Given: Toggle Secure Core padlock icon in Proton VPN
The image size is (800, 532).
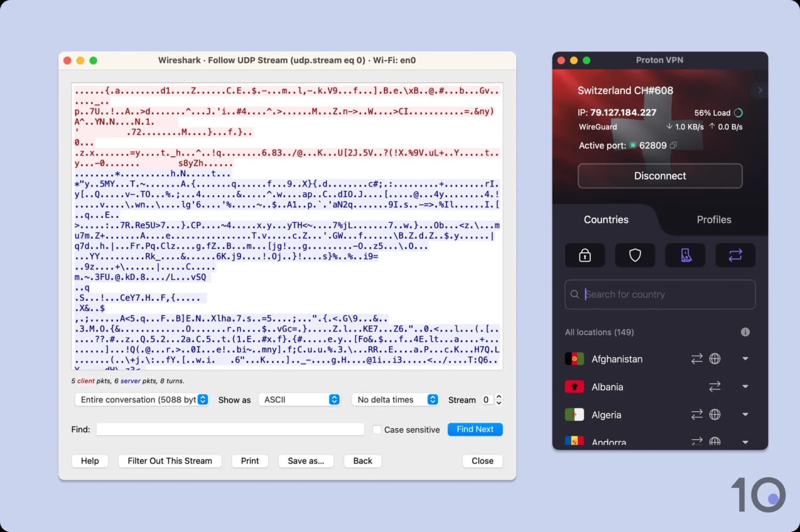Looking at the screenshot, I should pyautogui.click(x=585, y=255).
